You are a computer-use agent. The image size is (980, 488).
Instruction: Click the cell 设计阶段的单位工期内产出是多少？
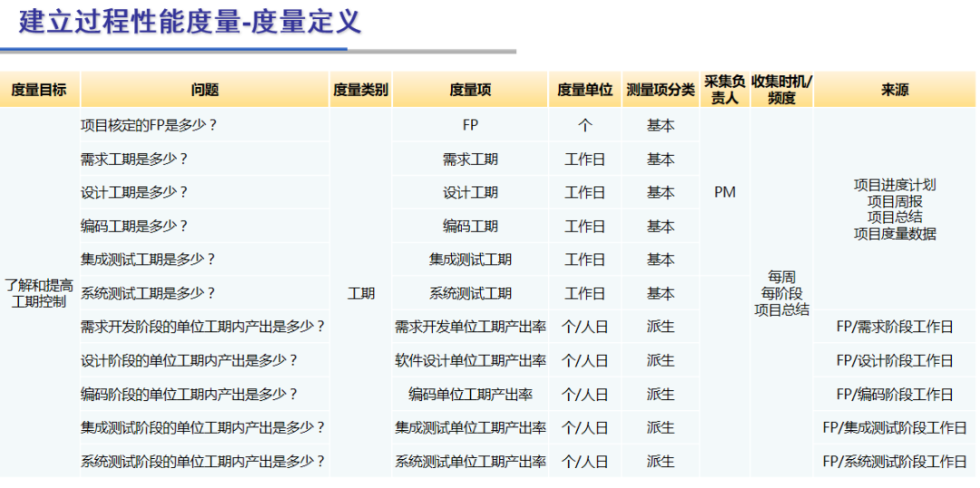205,360
